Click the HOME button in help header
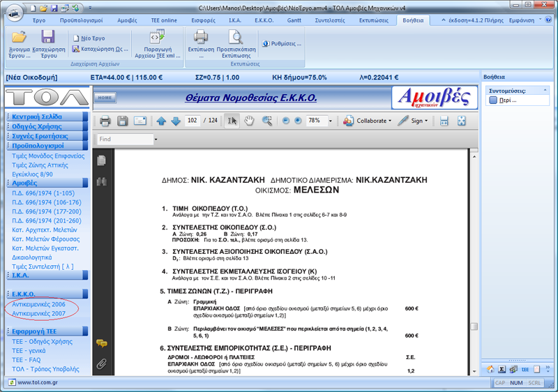Image resolution: width=558 pixels, height=392 pixels. pos(105,98)
